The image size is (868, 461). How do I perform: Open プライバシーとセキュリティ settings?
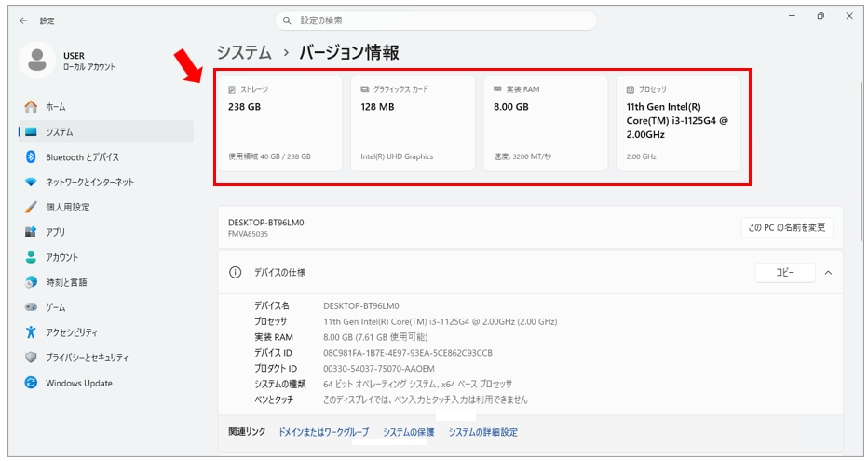(x=106, y=358)
